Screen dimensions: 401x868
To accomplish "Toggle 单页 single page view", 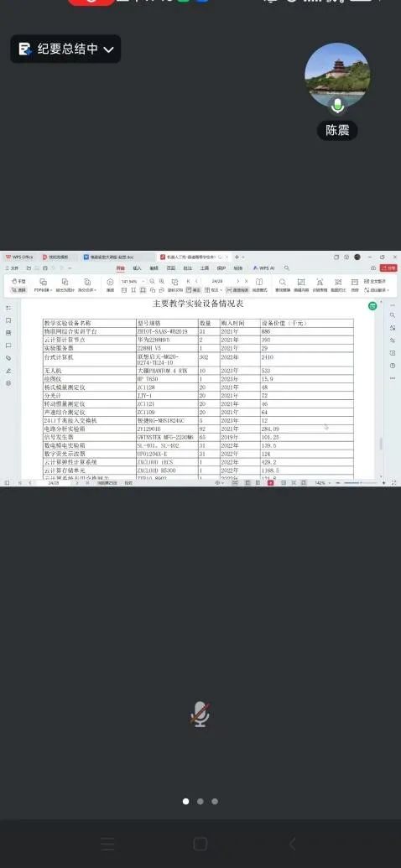I will [x=193, y=289].
